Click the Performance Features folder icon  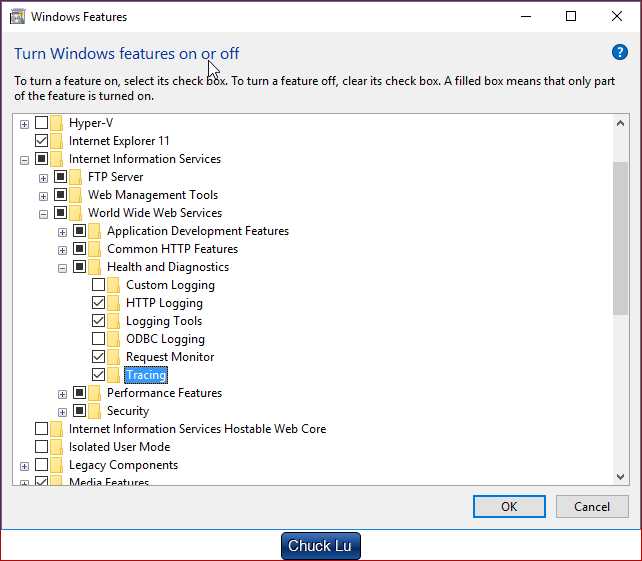(x=95, y=393)
